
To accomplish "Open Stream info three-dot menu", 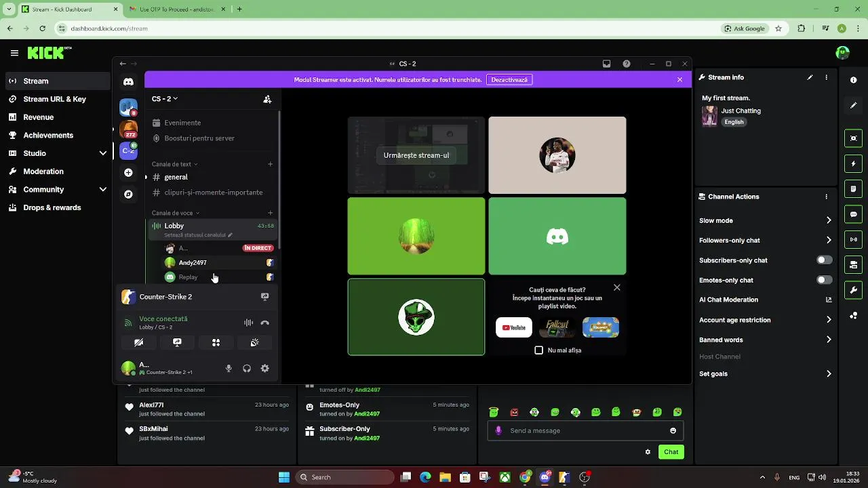I will point(826,77).
